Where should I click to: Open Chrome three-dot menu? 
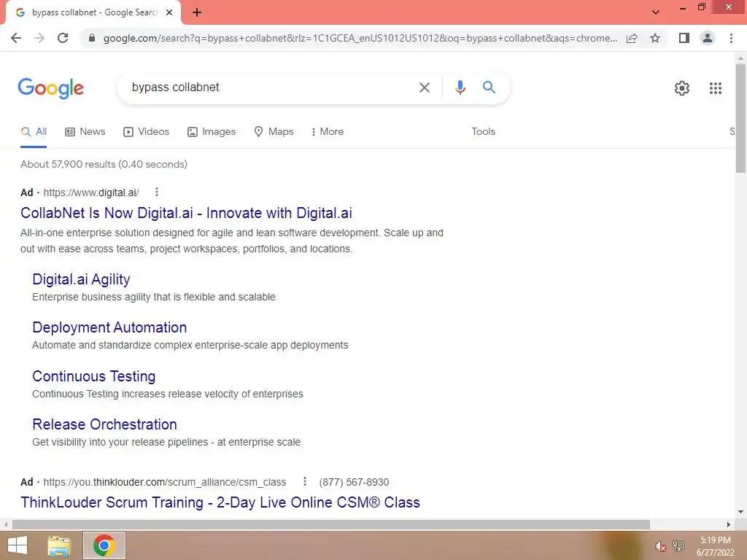click(x=731, y=38)
